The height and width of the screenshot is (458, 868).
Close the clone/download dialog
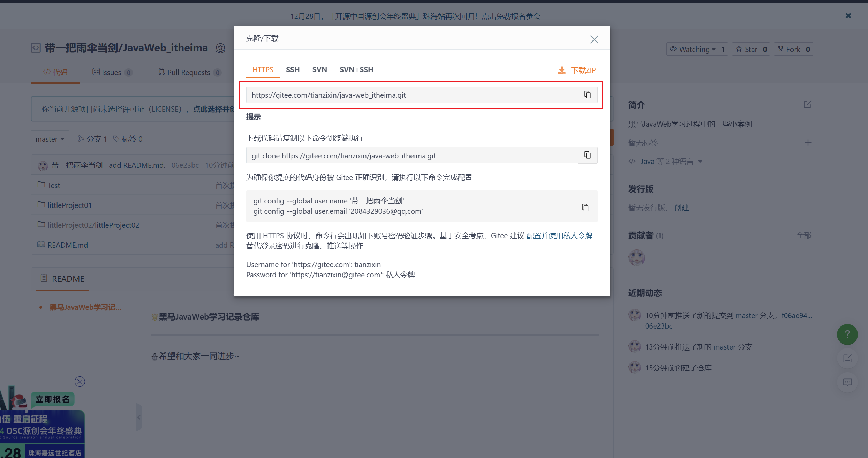pos(594,39)
